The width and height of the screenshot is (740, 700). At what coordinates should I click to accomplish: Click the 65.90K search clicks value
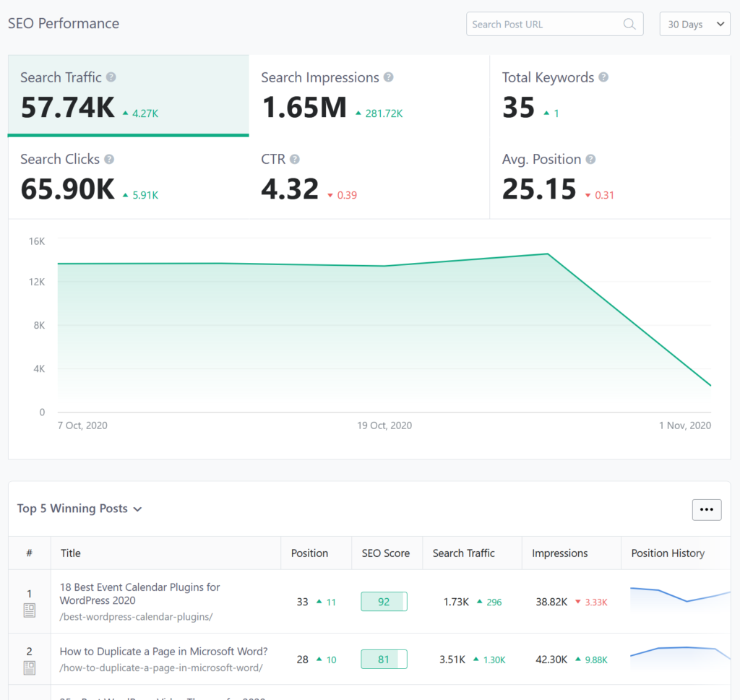[x=67, y=189]
